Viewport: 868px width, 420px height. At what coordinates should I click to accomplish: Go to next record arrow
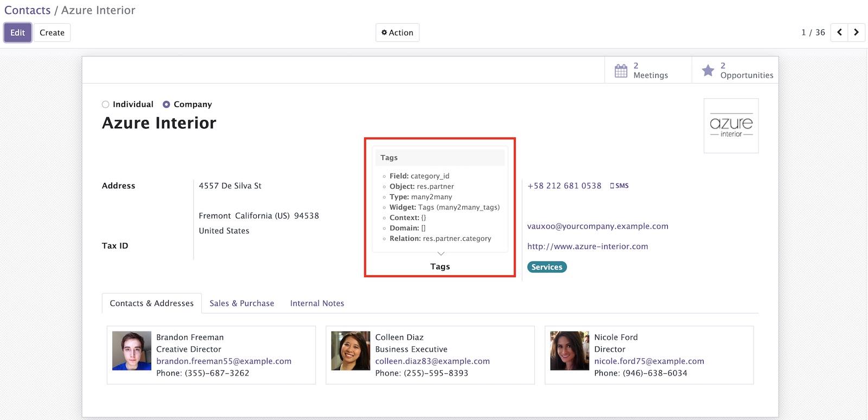point(856,32)
